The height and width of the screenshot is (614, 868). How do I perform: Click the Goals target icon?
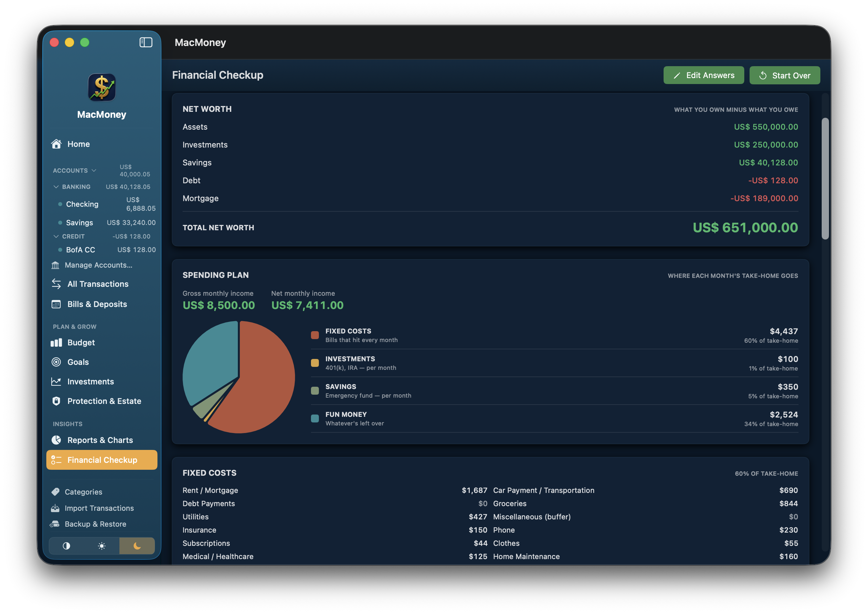56,362
